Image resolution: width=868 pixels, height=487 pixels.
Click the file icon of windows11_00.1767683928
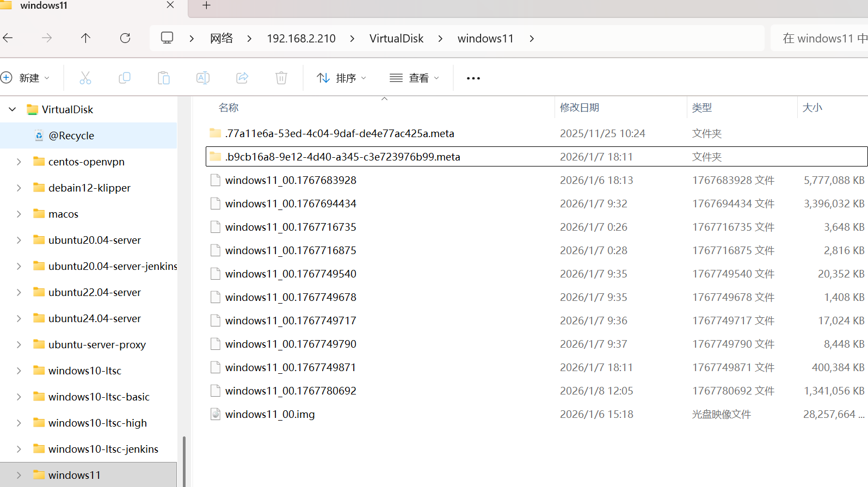[216, 180]
